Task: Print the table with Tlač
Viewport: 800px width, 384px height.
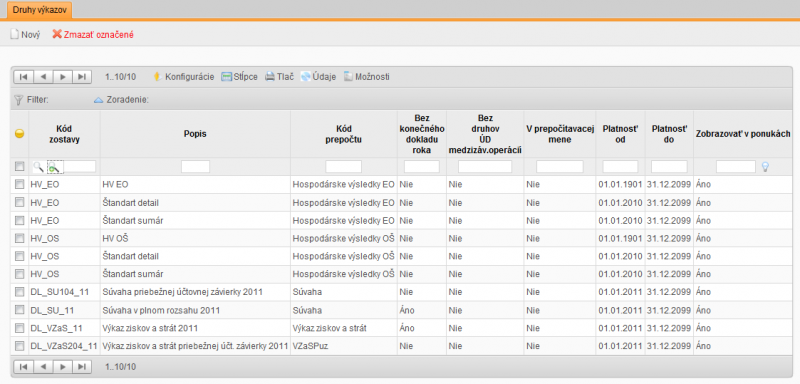Action: coord(279,77)
